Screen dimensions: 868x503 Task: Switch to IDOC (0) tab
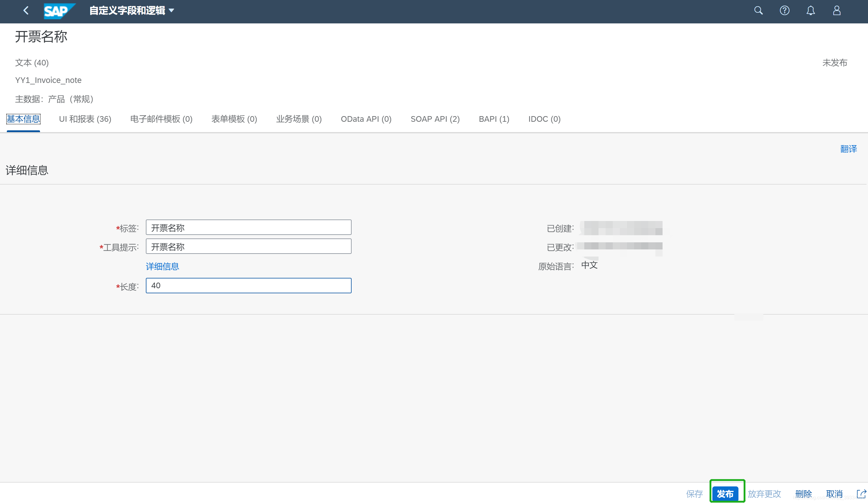click(x=544, y=119)
